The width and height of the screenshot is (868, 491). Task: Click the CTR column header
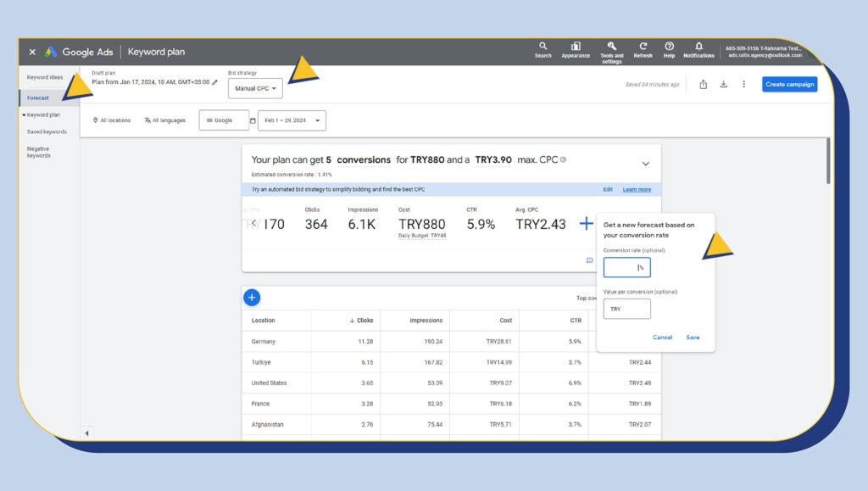[576, 321]
